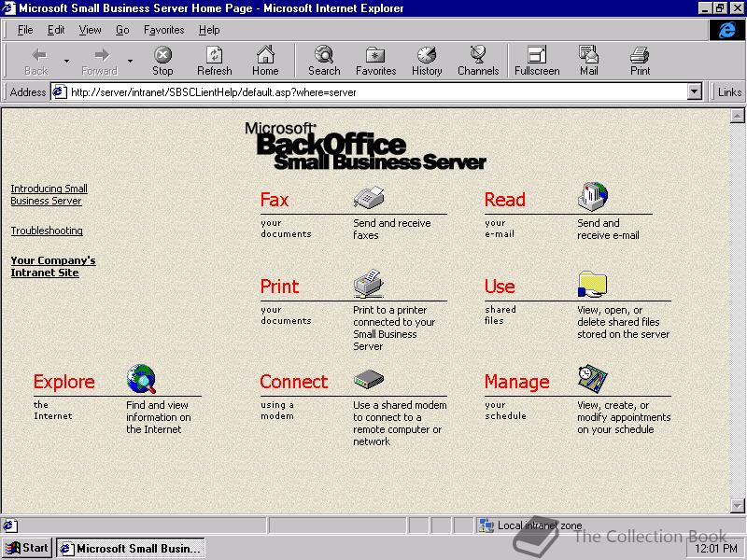Open the Favorites toolbar button
The height and width of the screenshot is (560, 747).
[376, 61]
